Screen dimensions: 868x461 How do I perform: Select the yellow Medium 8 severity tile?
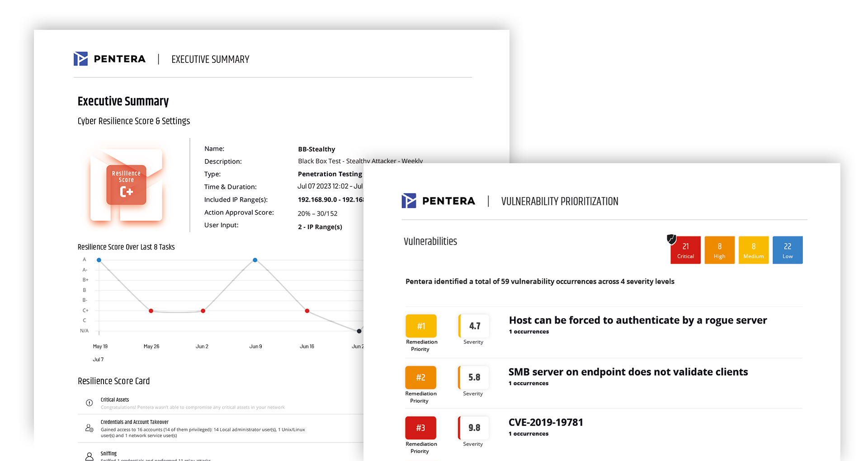pos(754,250)
